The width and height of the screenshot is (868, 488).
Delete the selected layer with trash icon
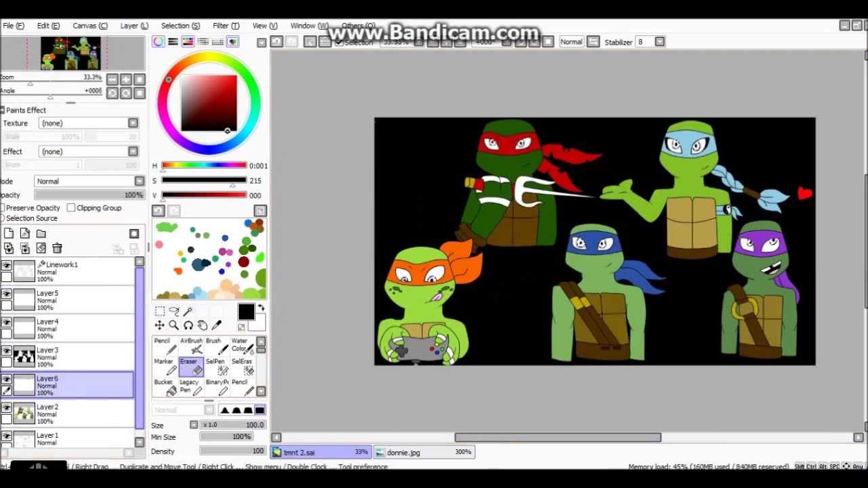pyautogui.click(x=58, y=249)
